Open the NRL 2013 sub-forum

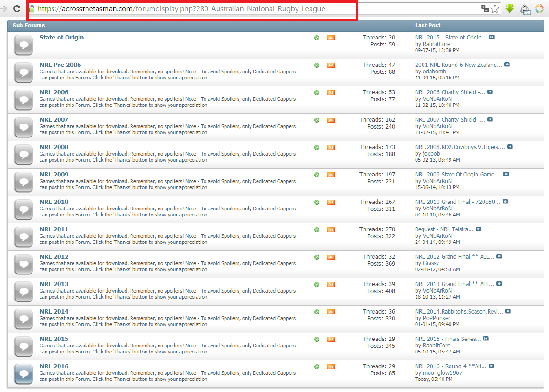(54, 284)
